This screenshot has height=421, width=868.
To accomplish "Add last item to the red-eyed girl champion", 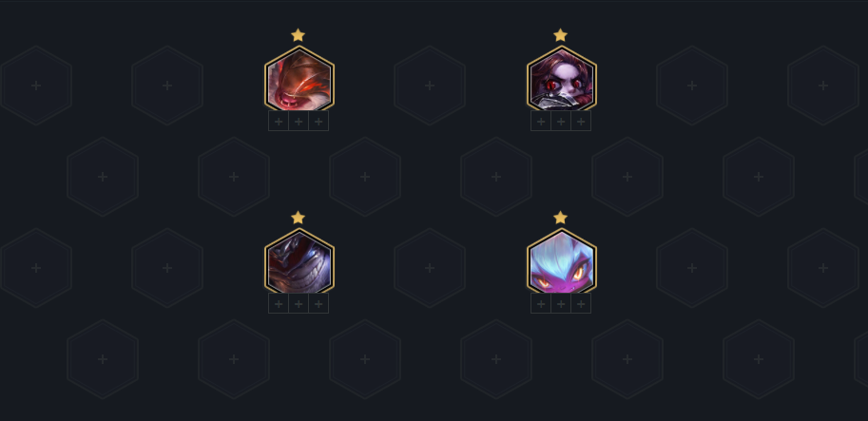I will point(581,121).
